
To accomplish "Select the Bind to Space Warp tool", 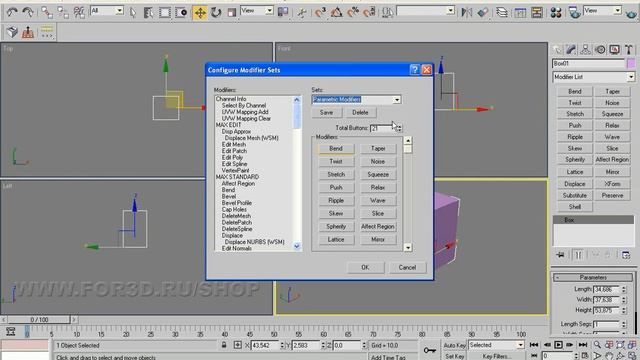I will point(79,12).
